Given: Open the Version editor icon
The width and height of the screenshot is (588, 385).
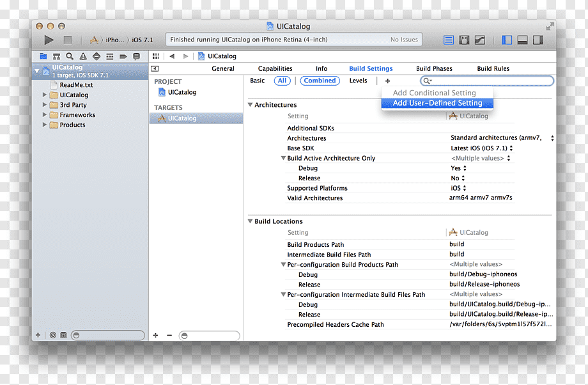Looking at the screenshot, I should coord(480,40).
